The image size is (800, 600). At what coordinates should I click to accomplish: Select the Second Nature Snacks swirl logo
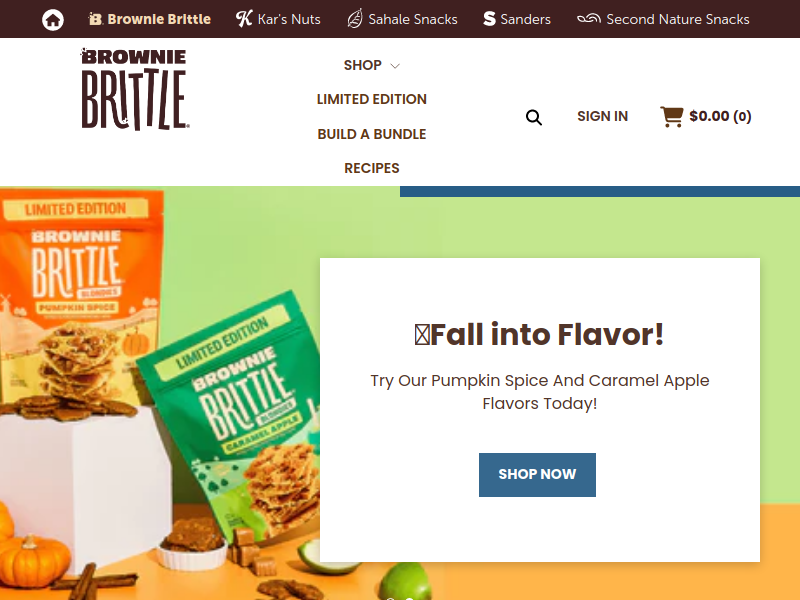[x=589, y=19]
